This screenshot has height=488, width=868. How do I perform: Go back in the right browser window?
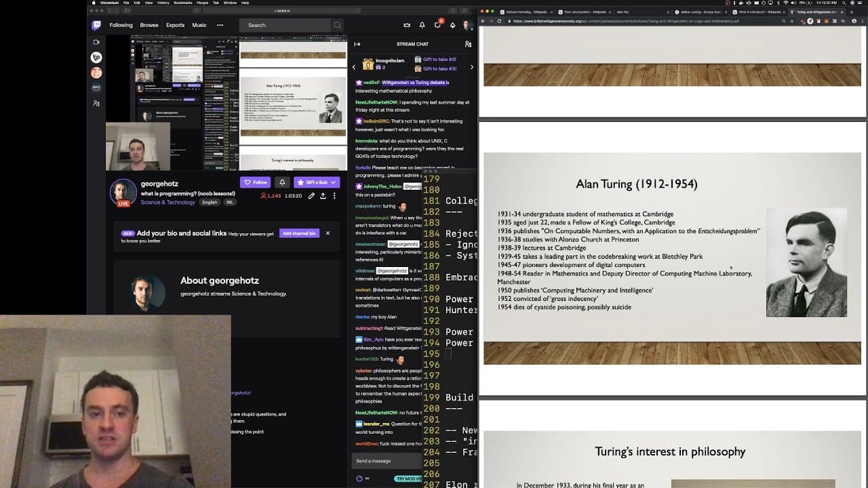(484, 21)
